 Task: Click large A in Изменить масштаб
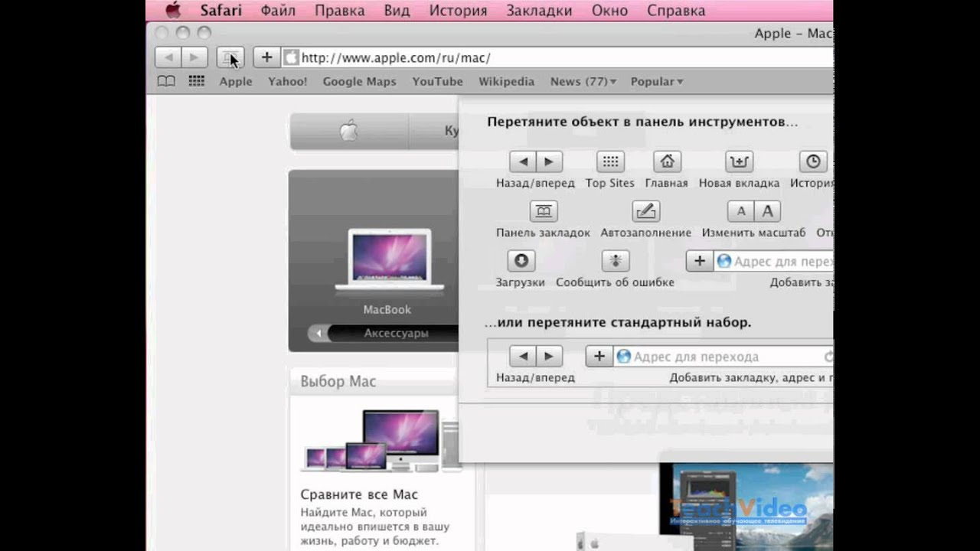pos(767,211)
